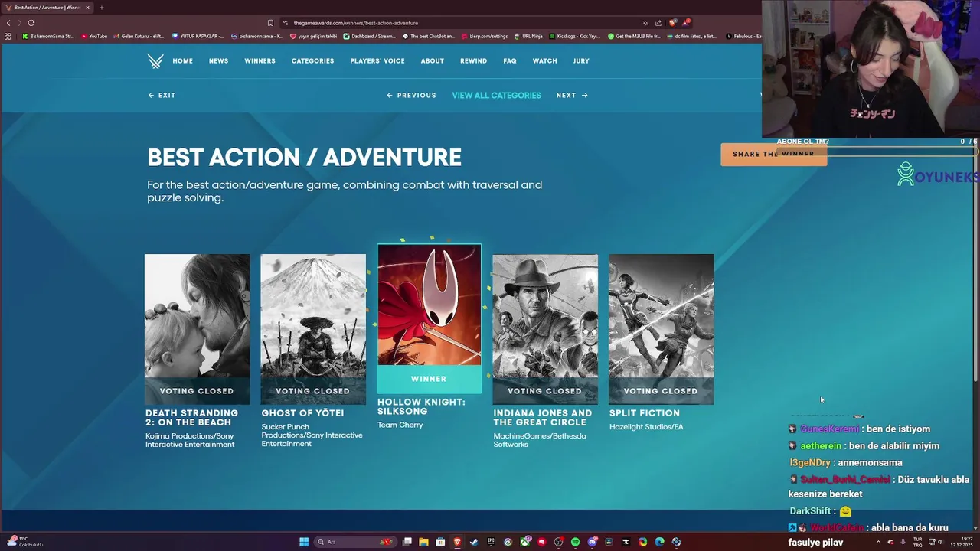Go to PREVIOUS category

[x=411, y=96]
